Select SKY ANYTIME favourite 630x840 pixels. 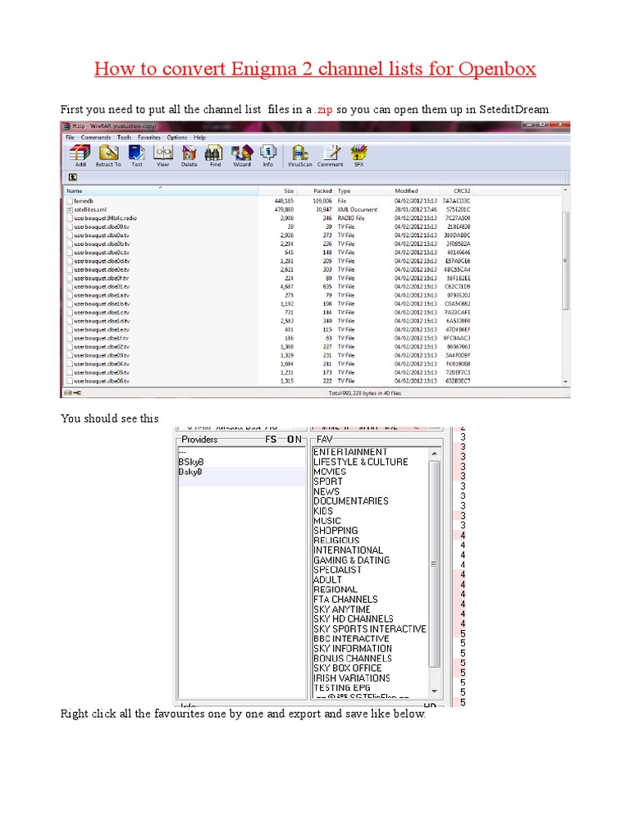tap(342, 609)
